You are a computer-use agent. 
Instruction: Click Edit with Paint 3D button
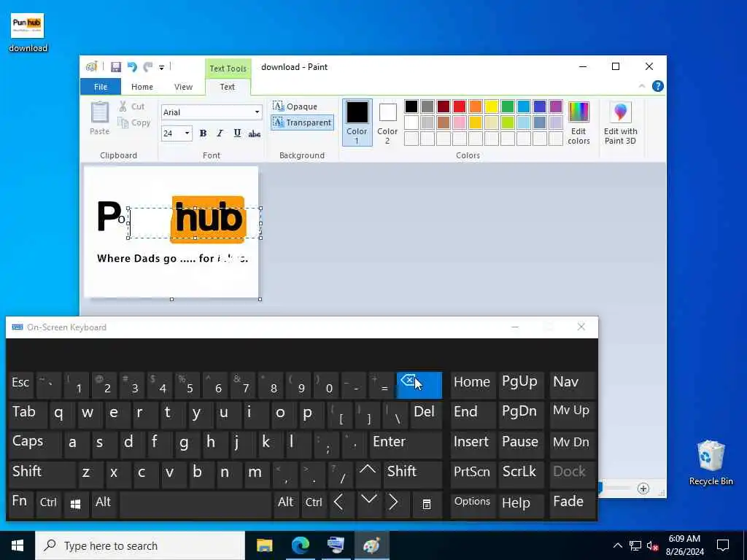620,122
